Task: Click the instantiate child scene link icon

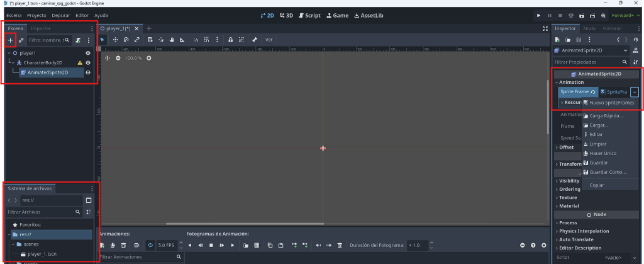Action: (x=21, y=40)
